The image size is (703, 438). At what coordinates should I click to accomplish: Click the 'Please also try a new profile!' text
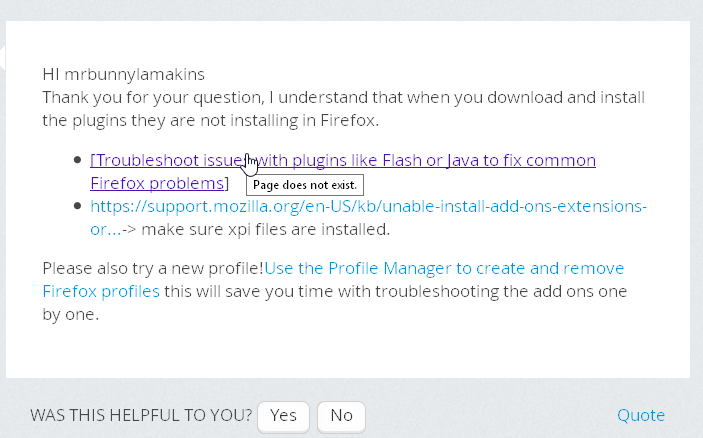point(153,268)
